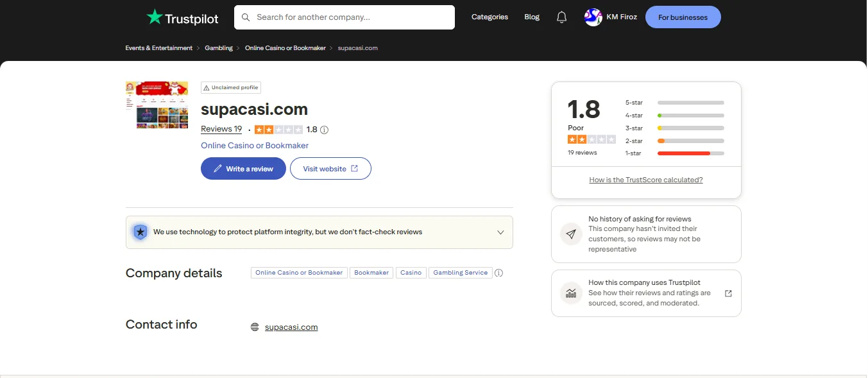Go to Gambling breadcrumb
868x378 pixels.
pyautogui.click(x=219, y=48)
